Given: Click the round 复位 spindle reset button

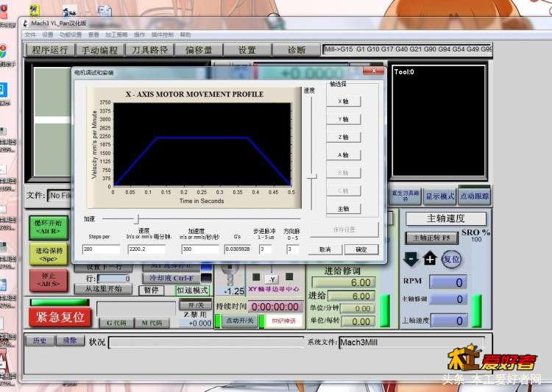Looking at the screenshot, I should (451, 260).
